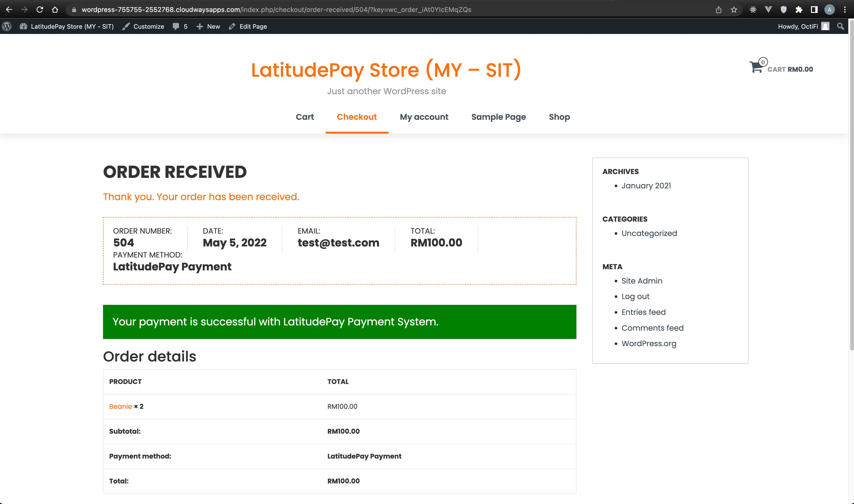The width and height of the screenshot is (854, 504).
Task: Open the shield extension icon
Action: [x=783, y=10]
